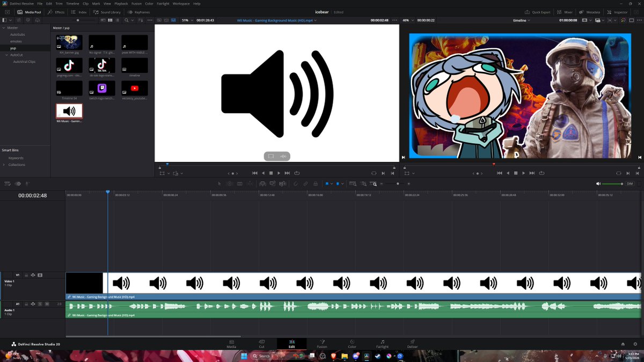
Task: Open the Sound Library panel
Action: [x=107, y=12]
